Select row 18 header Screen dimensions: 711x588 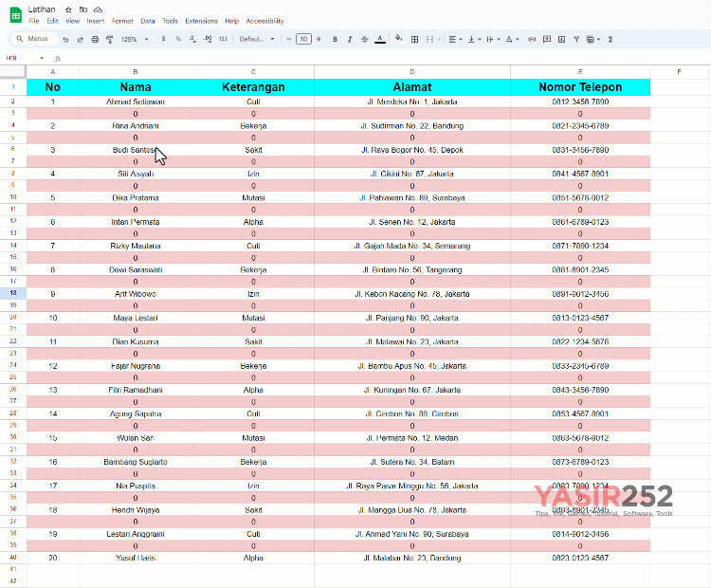(x=13, y=293)
